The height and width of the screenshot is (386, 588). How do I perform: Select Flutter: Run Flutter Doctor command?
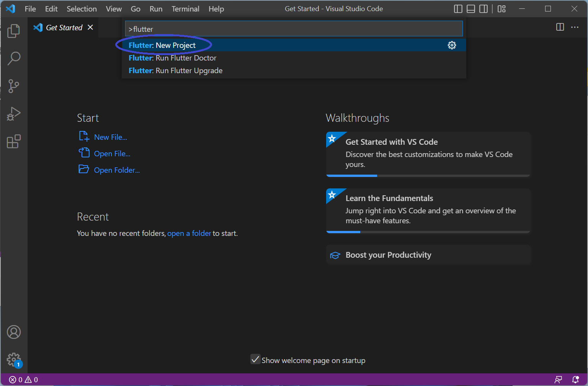tap(294, 58)
